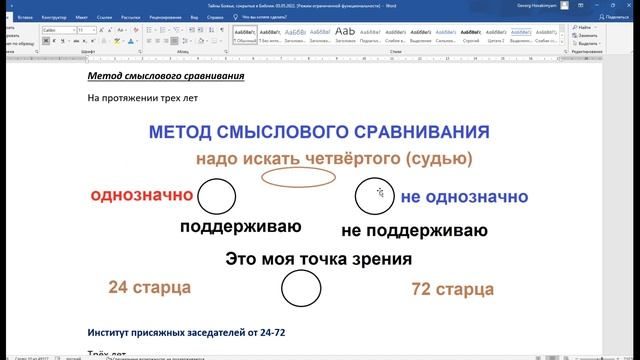The height and width of the screenshot is (360, 640).
Task: Toggle underline formatting button
Action: point(62,41)
